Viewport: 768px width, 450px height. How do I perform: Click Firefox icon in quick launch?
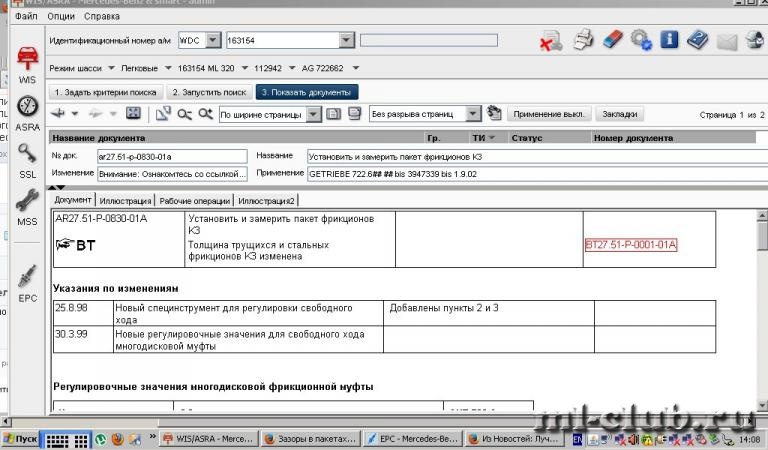click(x=118, y=439)
